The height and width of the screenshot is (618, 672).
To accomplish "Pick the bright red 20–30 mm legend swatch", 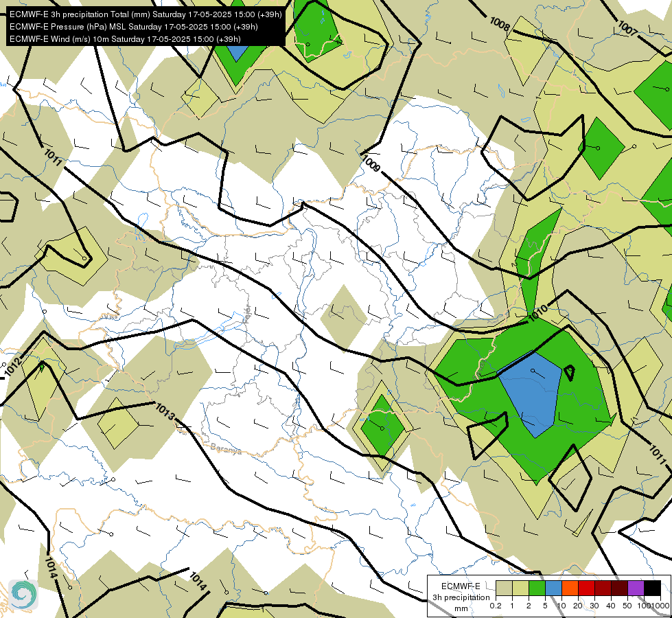I will (x=586, y=588).
